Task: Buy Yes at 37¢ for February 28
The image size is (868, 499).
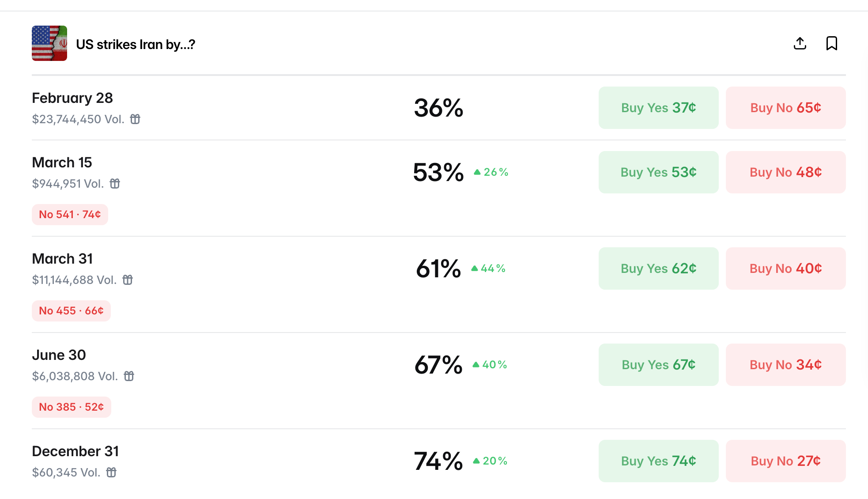Action: (x=659, y=108)
